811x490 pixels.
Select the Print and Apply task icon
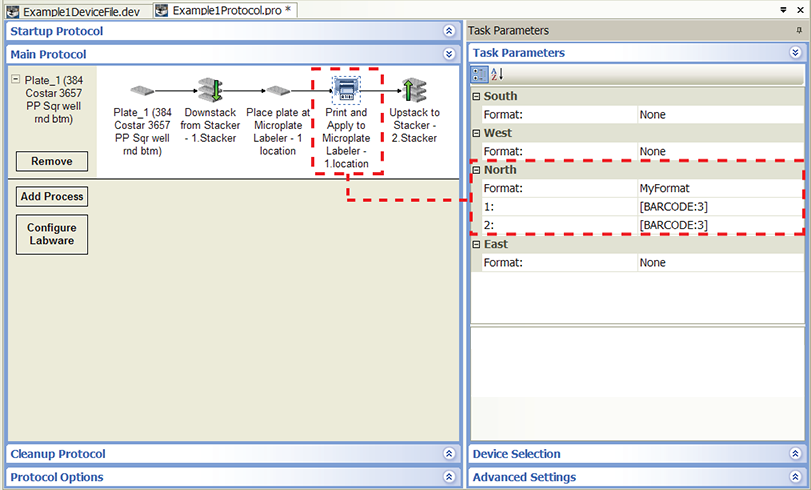click(346, 91)
